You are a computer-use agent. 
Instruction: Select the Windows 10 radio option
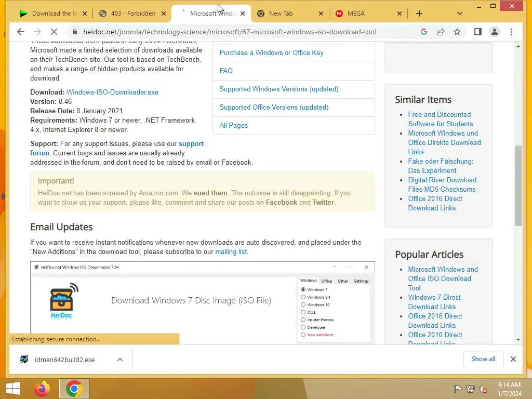click(303, 304)
